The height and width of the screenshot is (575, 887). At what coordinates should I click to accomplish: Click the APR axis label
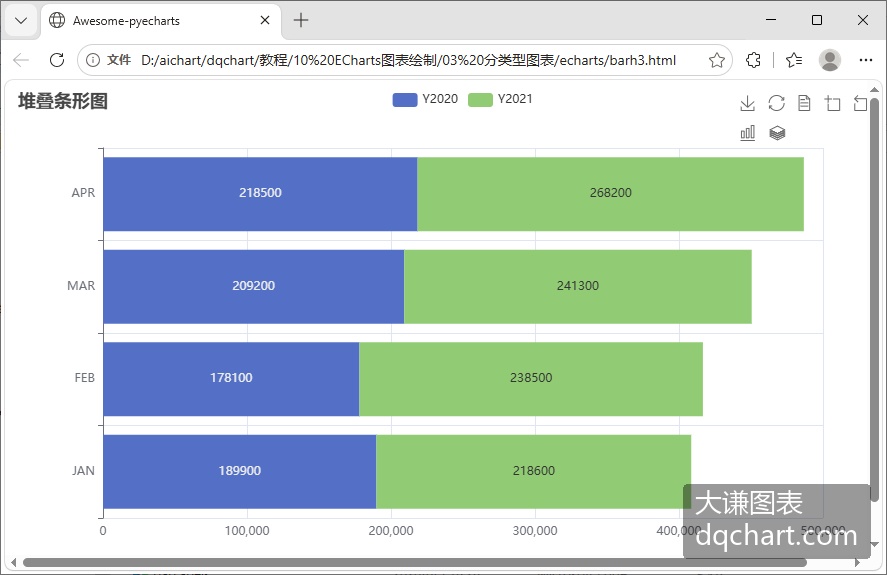click(x=83, y=193)
